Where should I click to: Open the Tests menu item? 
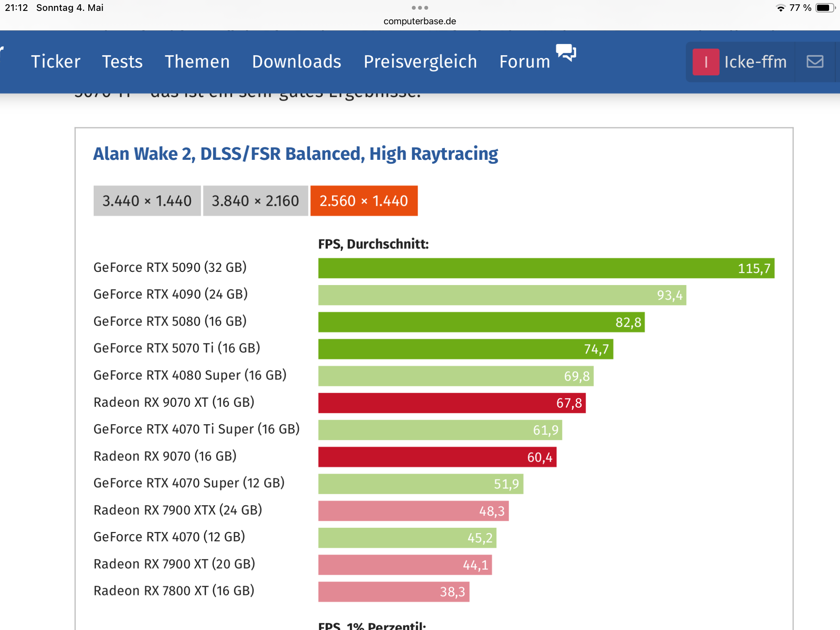(x=122, y=62)
